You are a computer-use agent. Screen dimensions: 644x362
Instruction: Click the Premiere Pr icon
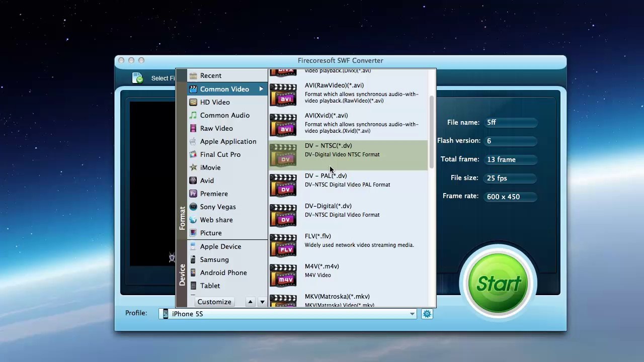(x=193, y=194)
